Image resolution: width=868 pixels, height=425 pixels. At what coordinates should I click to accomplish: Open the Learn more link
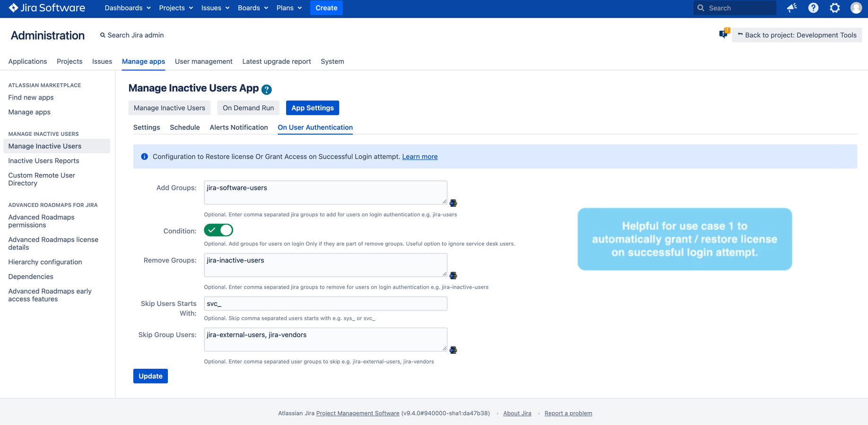click(420, 157)
